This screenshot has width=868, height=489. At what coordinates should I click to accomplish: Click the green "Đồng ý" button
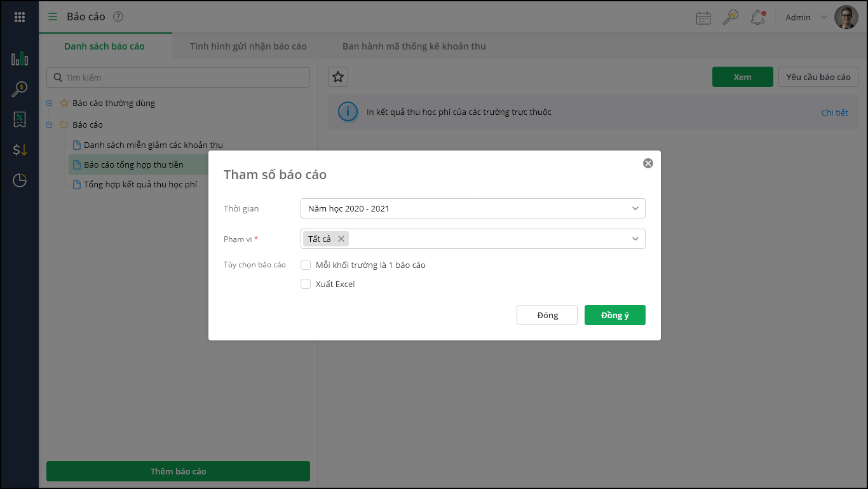614,315
